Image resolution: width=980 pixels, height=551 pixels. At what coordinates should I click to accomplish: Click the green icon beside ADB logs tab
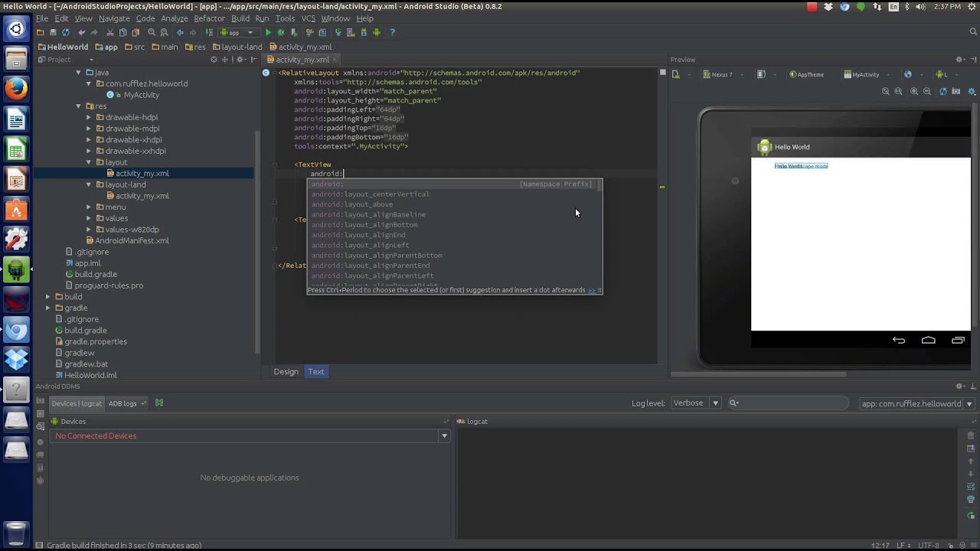click(x=159, y=403)
